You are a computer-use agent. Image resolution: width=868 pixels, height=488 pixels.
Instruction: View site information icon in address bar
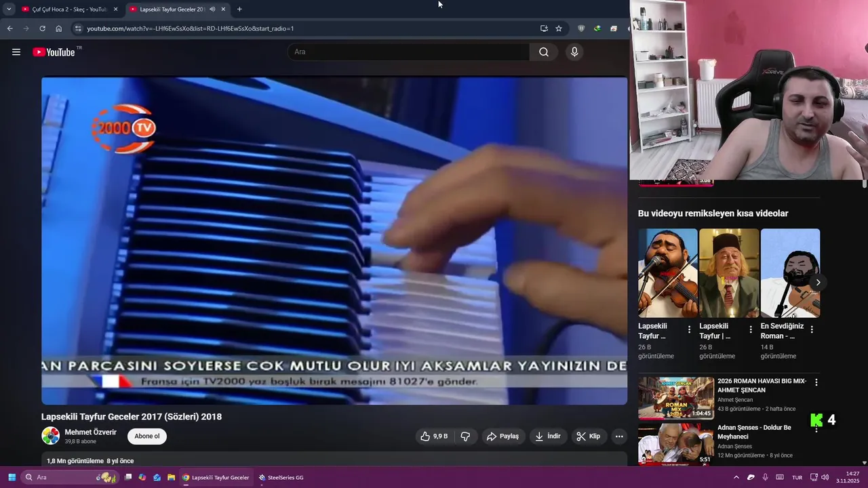pyautogui.click(x=78, y=28)
